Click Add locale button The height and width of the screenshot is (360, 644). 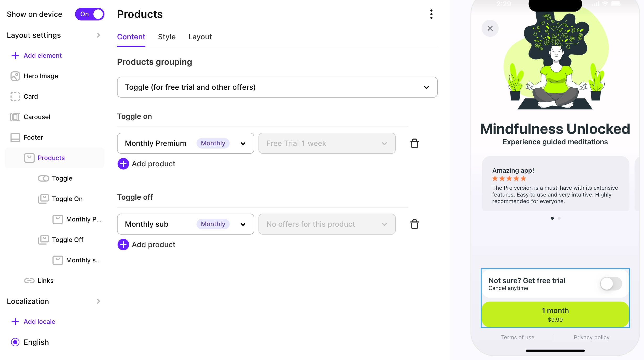39,322
